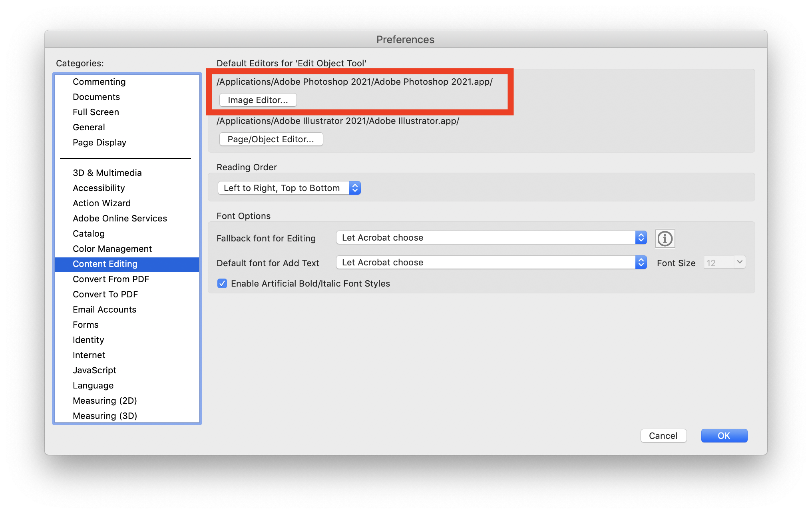Select the Page Display category
Screen dimensions: 812x514
[100, 142]
